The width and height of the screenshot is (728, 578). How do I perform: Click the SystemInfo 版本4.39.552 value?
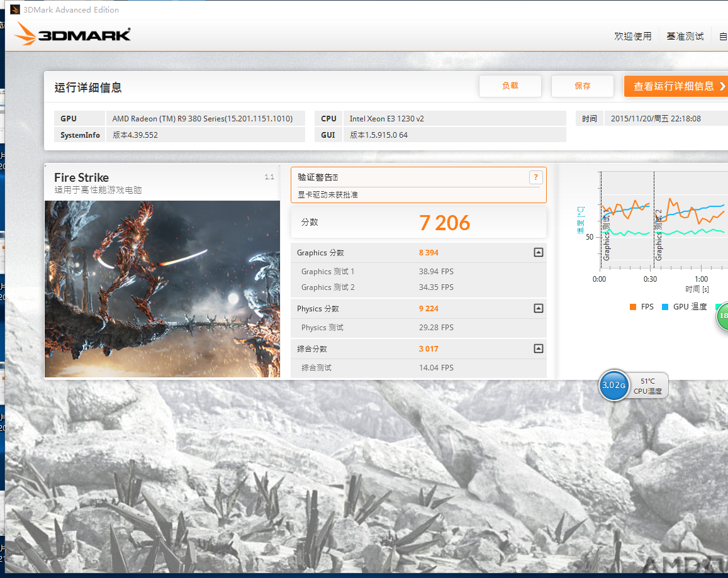pyautogui.click(x=135, y=135)
